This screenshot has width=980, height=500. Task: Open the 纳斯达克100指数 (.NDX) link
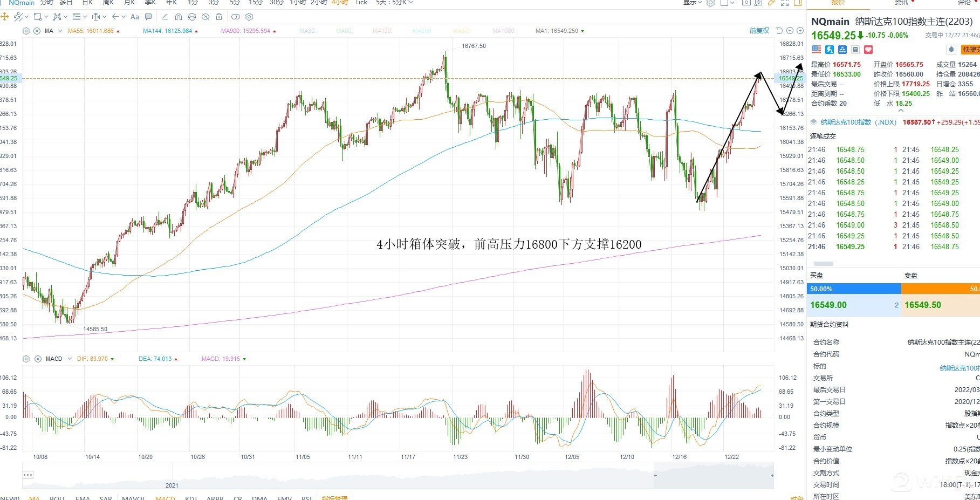858,122
